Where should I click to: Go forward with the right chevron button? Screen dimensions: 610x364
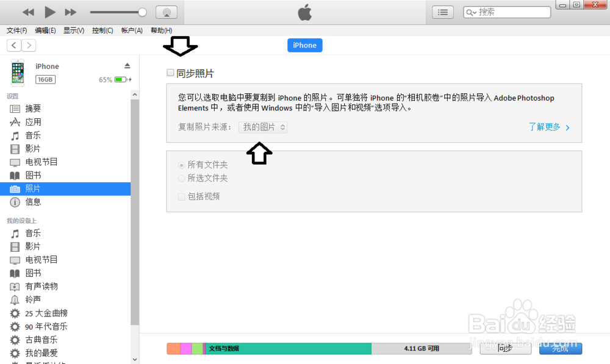pyautogui.click(x=29, y=46)
